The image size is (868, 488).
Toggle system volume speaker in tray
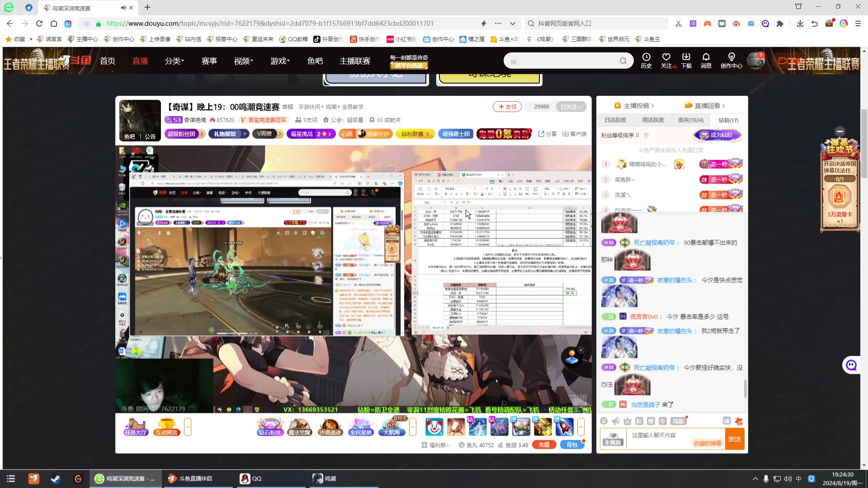click(x=788, y=479)
